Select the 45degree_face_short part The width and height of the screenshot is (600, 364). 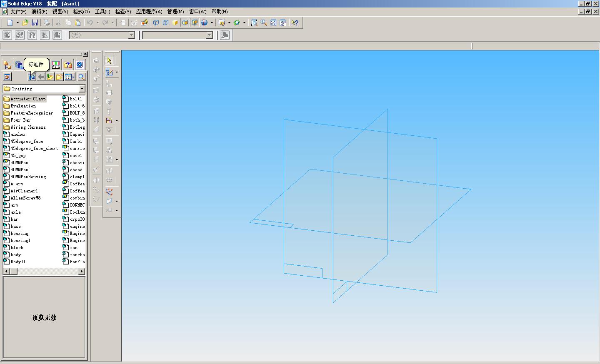click(31, 148)
